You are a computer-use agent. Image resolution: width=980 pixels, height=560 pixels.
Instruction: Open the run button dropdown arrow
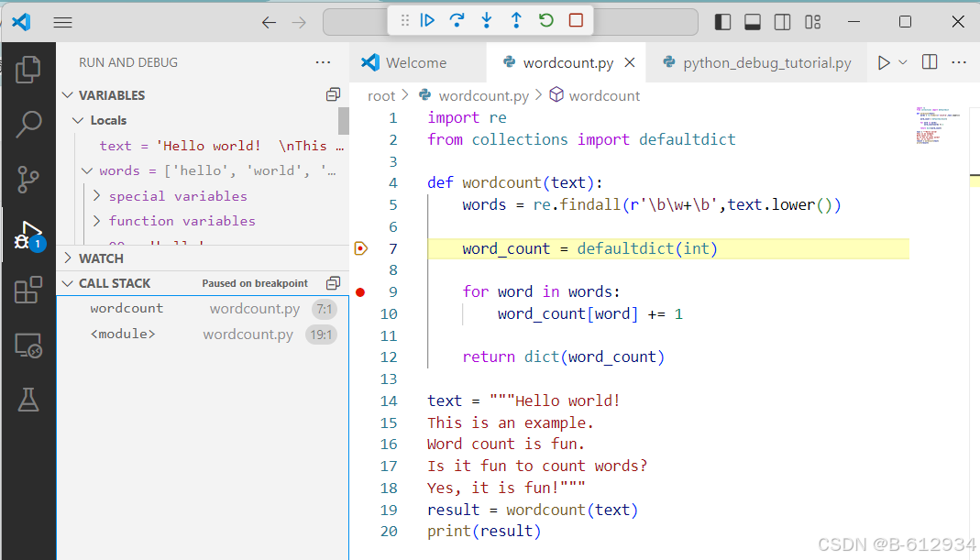tap(902, 62)
